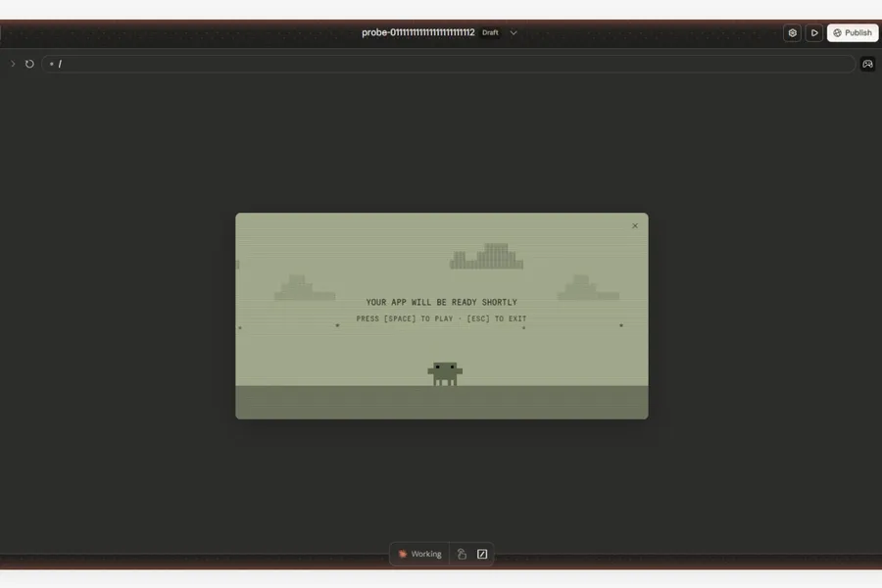Click the pixel character in the game
The image size is (882, 588).
click(445, 373)
